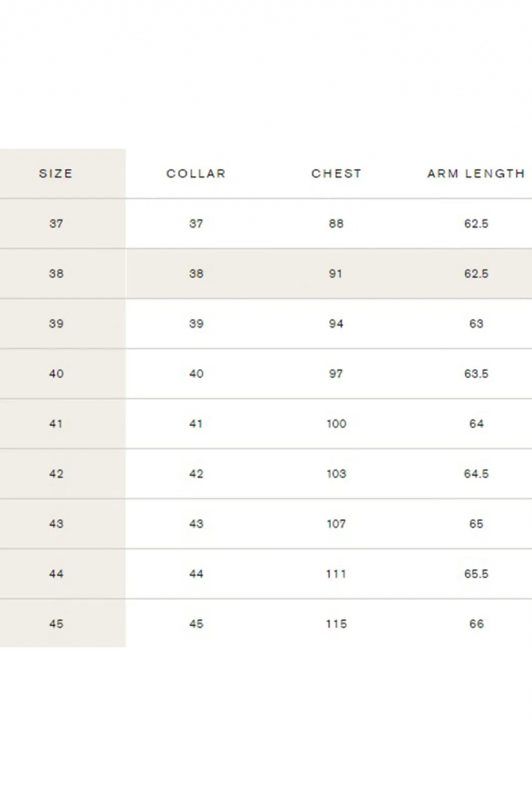
Task: Select size 41 in the size column
Action: pyautogui.click(x=56, y=424)
